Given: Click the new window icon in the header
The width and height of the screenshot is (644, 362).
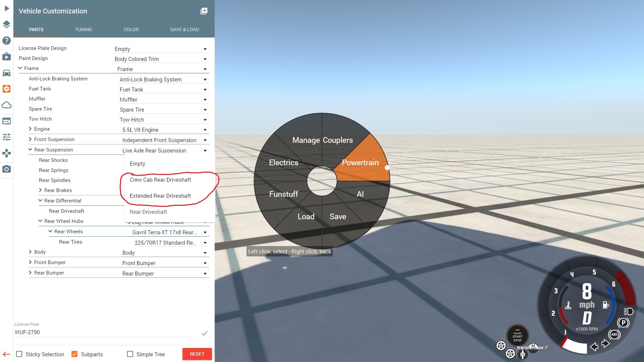Looking at the screenshot, I should point(204,11).
